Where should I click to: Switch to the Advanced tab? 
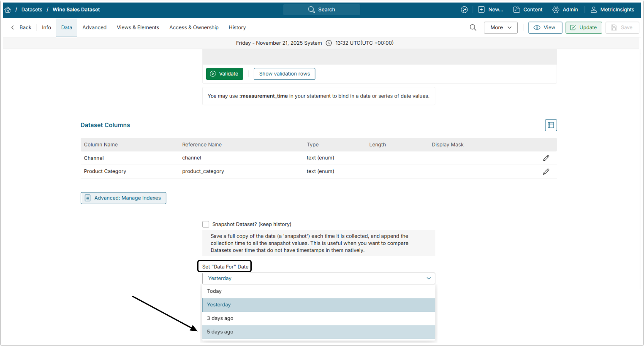click(x=94, y=27)
